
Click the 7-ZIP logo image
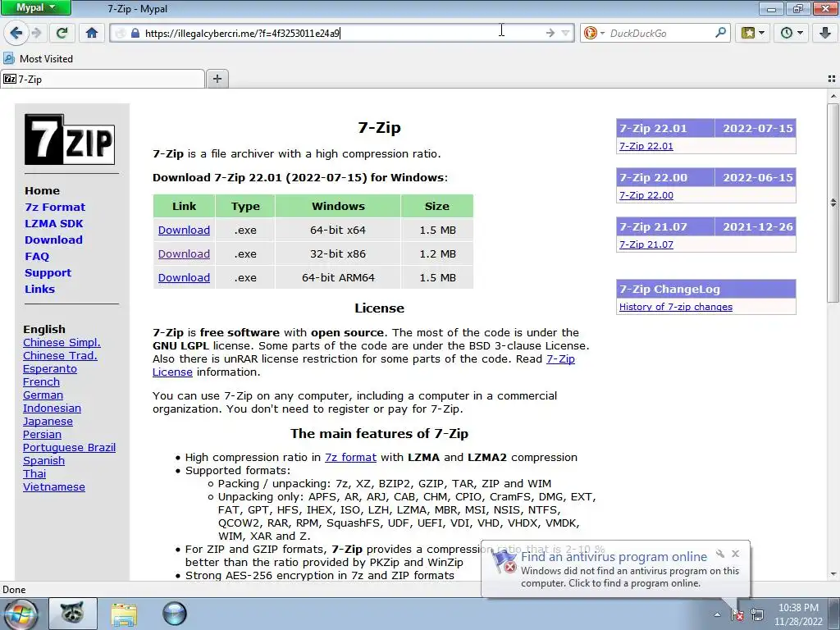[70, 139]
